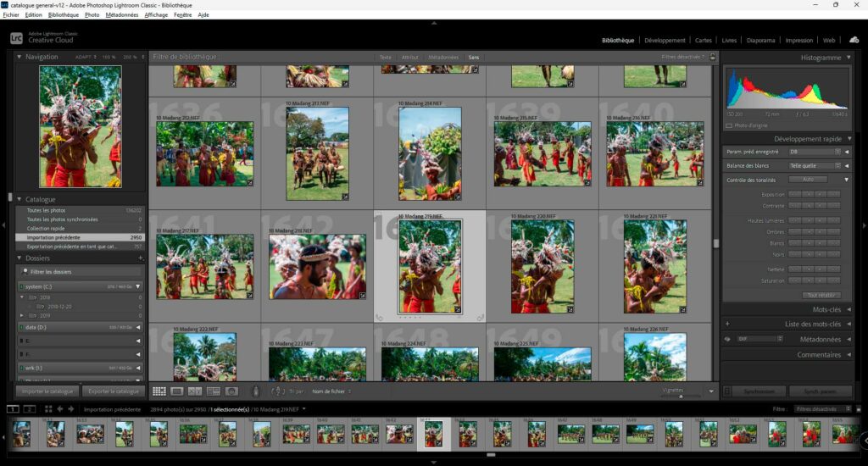Open the Balance des blancs dropdown
This screenshot has height=466, width=868.
coord(815,165)
